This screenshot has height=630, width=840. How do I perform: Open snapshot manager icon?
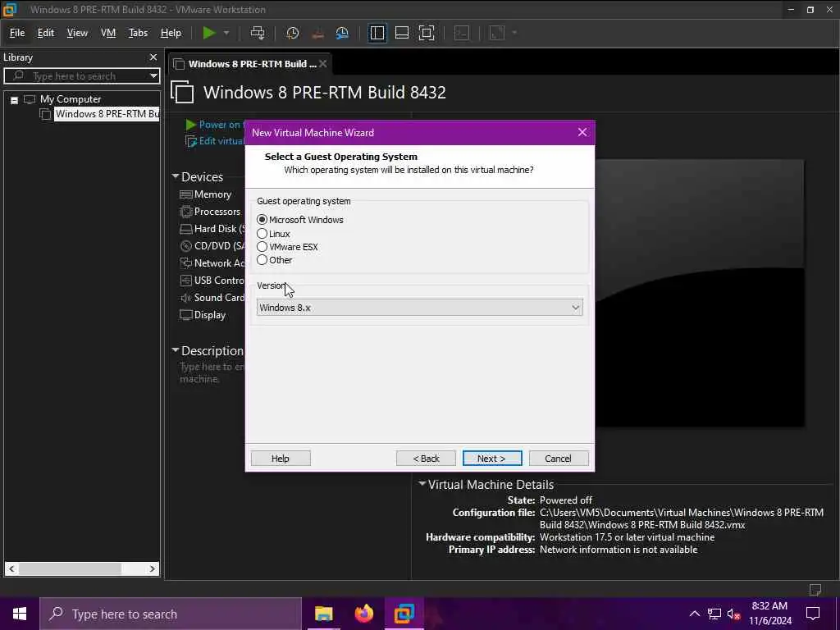342,33
